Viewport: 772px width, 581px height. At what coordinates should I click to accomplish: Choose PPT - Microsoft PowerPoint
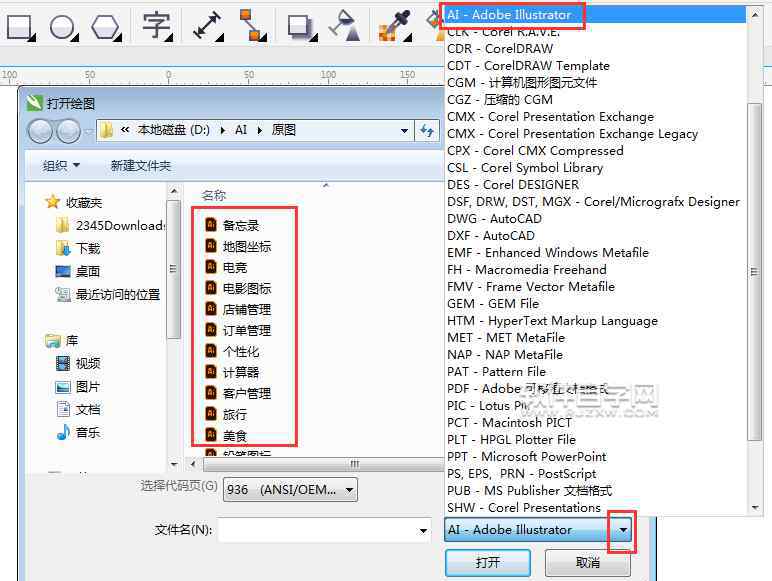[x=596, y=456]
